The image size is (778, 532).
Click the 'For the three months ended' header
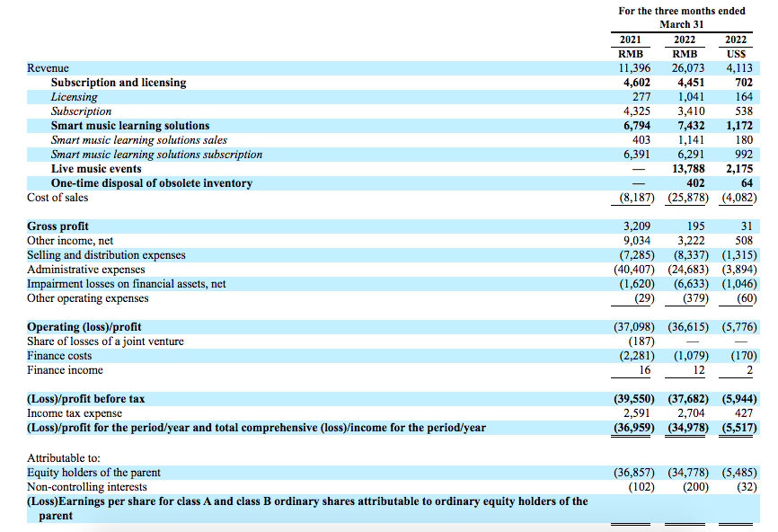(x=682, y=11)
